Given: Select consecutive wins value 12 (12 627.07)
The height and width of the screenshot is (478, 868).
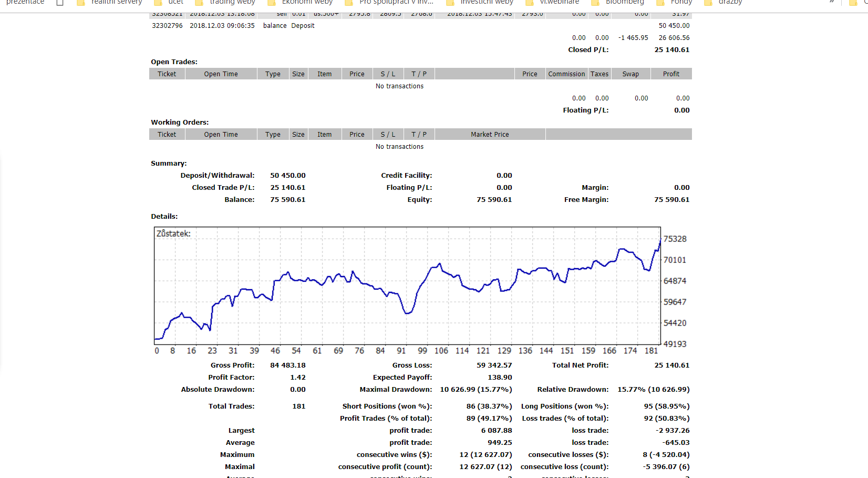Looking at the screenshot, I should [x=485, y=455].
